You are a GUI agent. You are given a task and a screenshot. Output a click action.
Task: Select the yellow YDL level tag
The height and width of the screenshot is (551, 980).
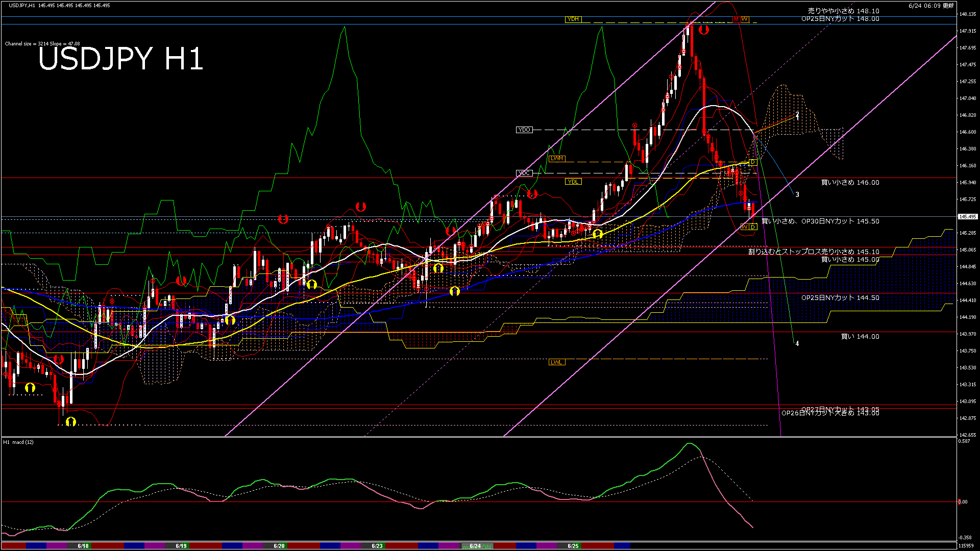click(573, 182)
